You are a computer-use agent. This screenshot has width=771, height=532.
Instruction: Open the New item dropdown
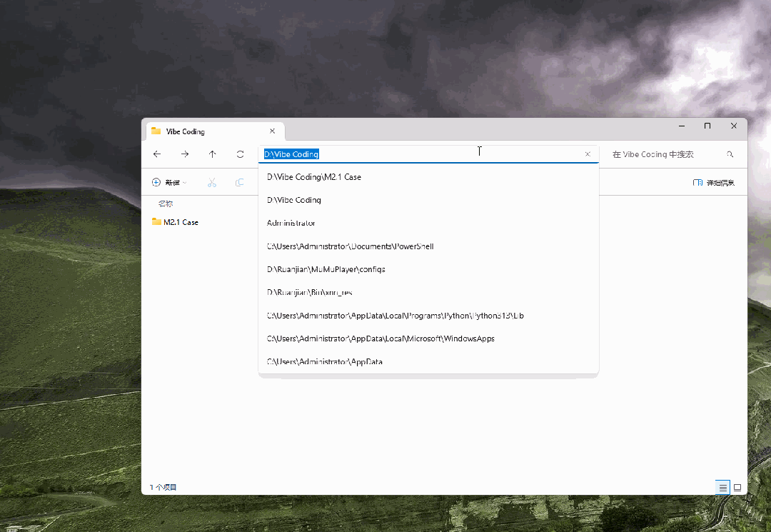coord(169,183)
